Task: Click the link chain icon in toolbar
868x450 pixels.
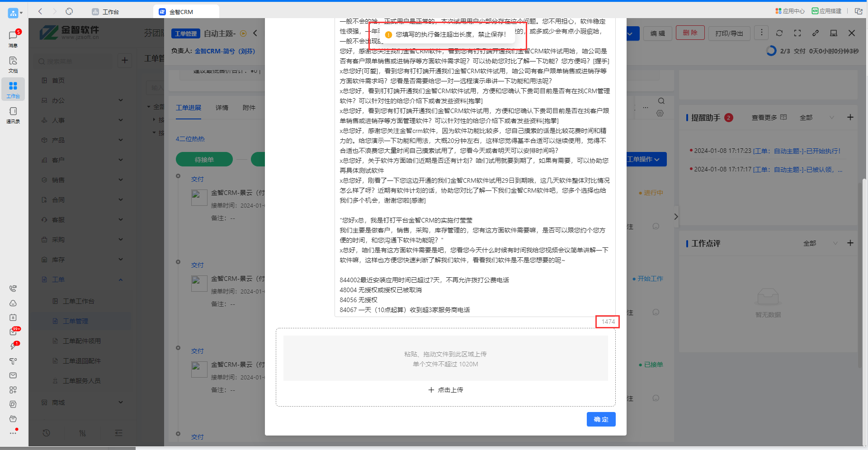Action: click(816, 33)
